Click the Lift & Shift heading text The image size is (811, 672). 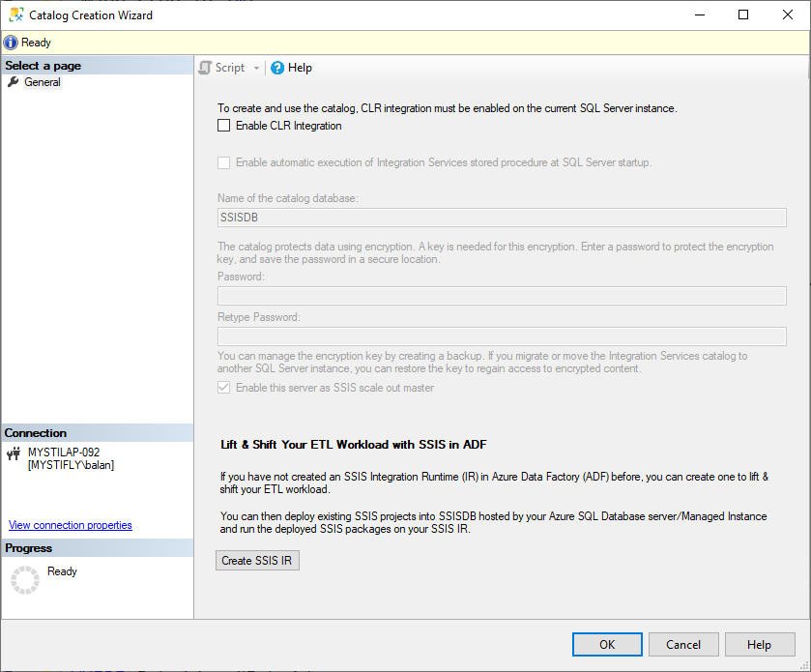[x=353, y=445]
